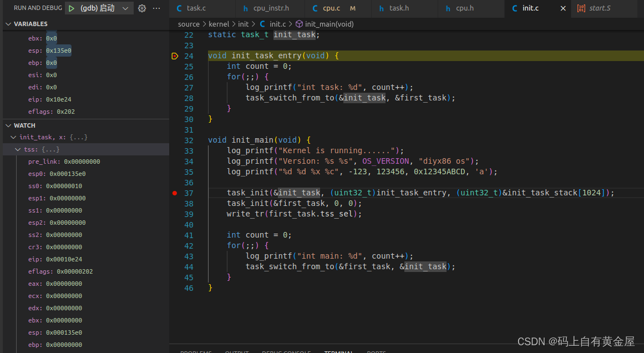This screenshot has width=644, height=353.
Task: Switch to the cpu.h editor tab
Action: (464, 8)
